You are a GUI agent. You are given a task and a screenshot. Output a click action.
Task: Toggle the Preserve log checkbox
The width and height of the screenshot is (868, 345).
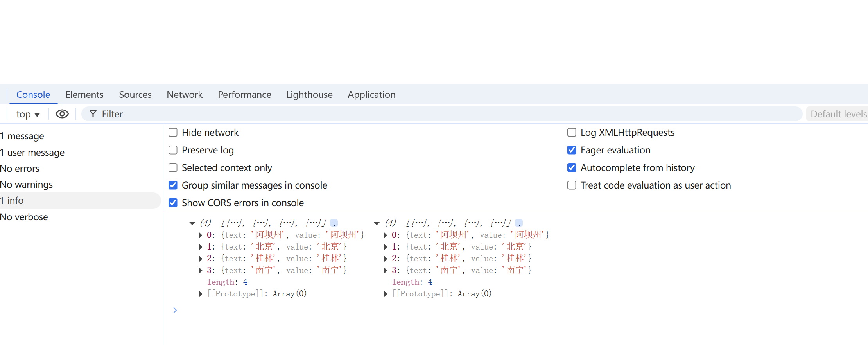click(173, 150)
